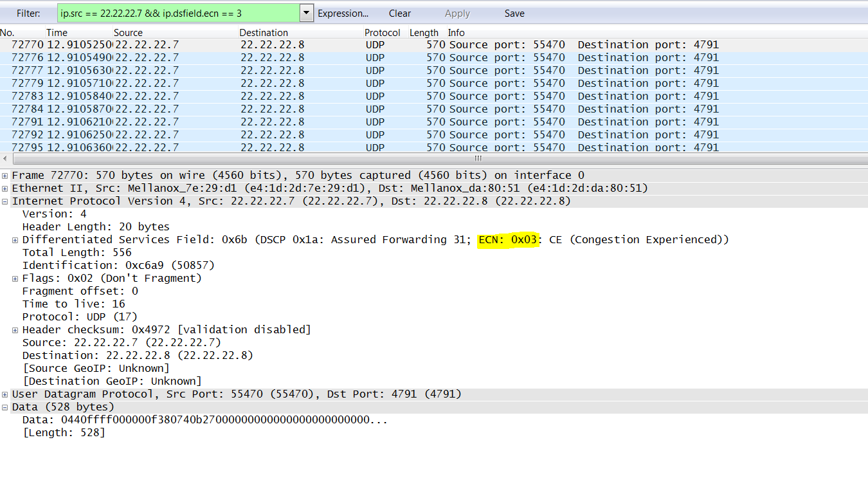Collapse the Internet Protocol Version 4 tree
The image size is (868, 496).
5,201
